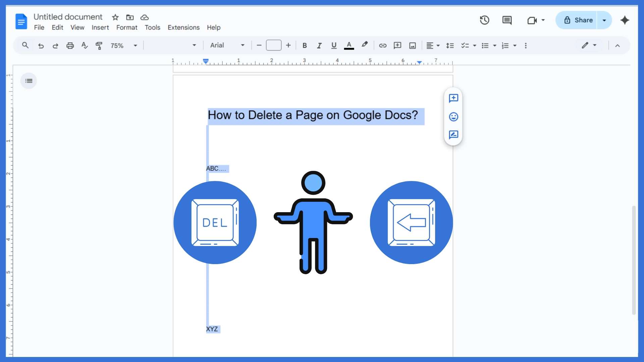Add a comment from the toolbar
Viewport: 644px width, 362px height.
397,46
